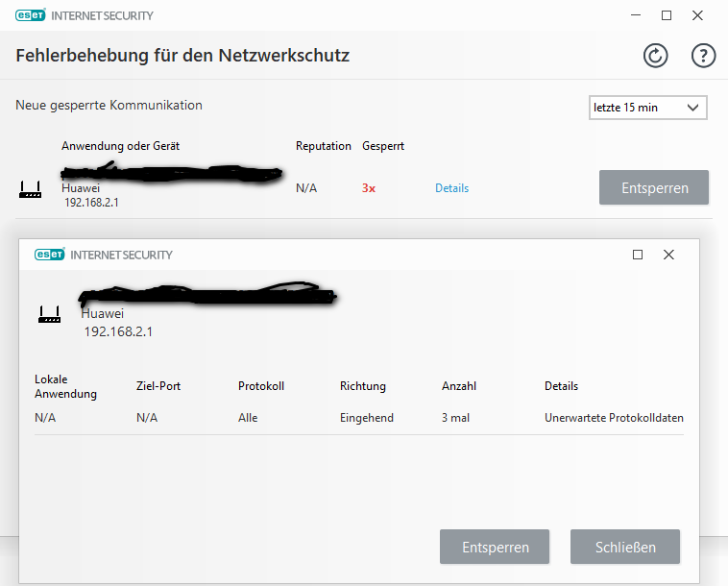Open the "letzte 15 min" time range dropdown

click(647, 108)
